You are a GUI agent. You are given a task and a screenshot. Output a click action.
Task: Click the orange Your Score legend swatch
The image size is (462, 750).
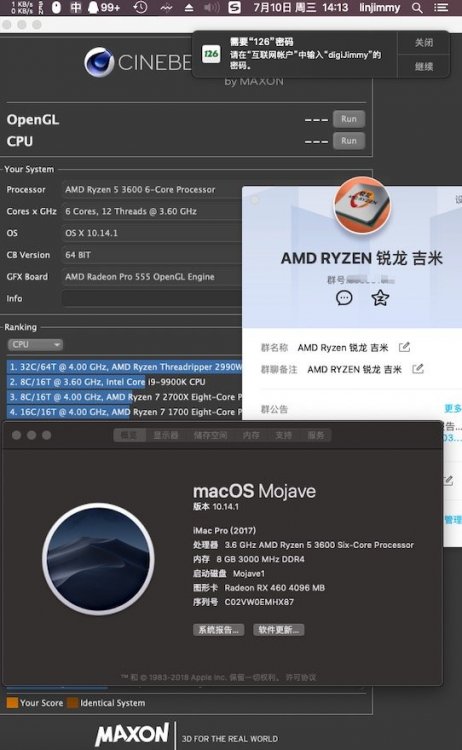12,703
